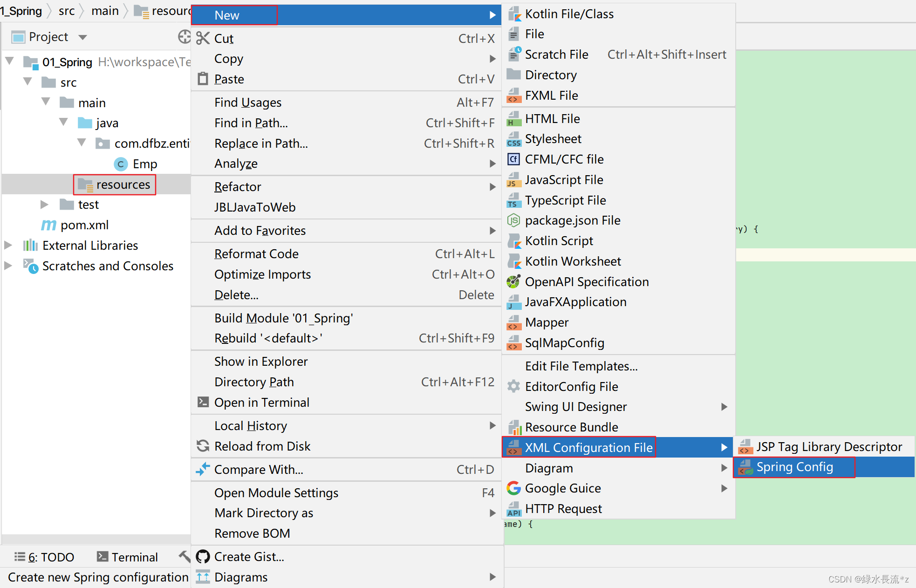Expand Scratches and Consoles node
Image resolution: width=916 pixels, height=588 pixels.
[x=8, y=266]
